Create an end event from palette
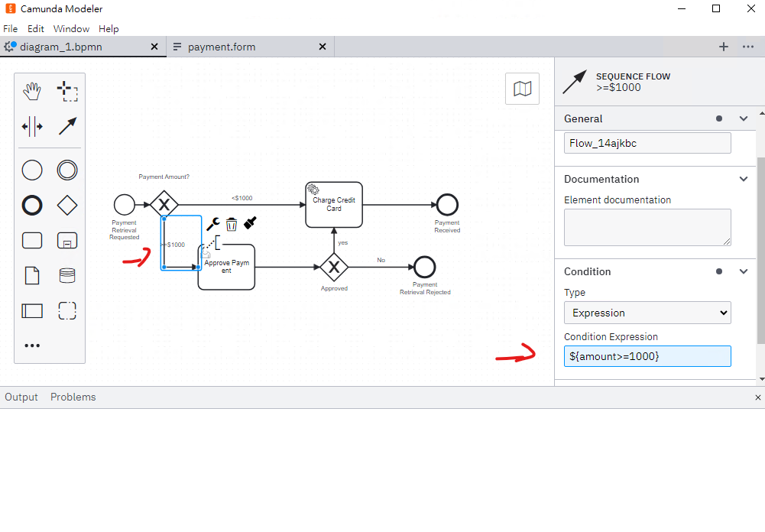Viewport: 765px width, 532px height. click(x=32, y=206)
